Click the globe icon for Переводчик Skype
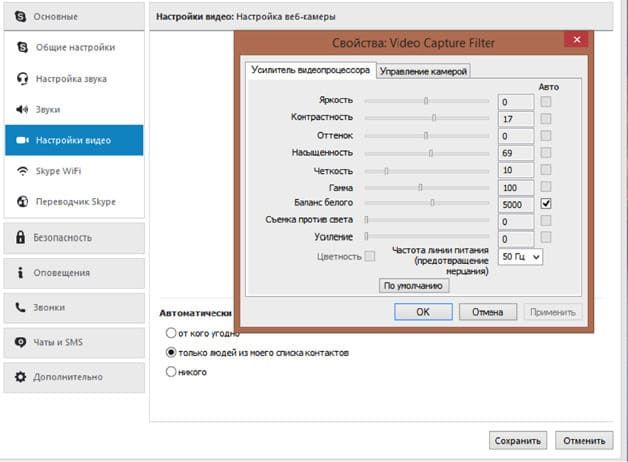The height and width of the screenshot is (462, 628). click(22, 201)
